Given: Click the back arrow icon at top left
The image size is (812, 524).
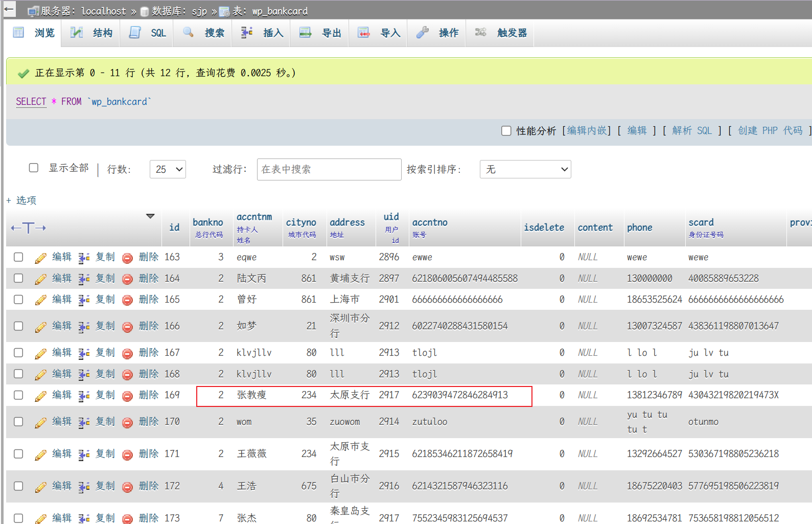Looking at the screenshot, I should 9,9.
